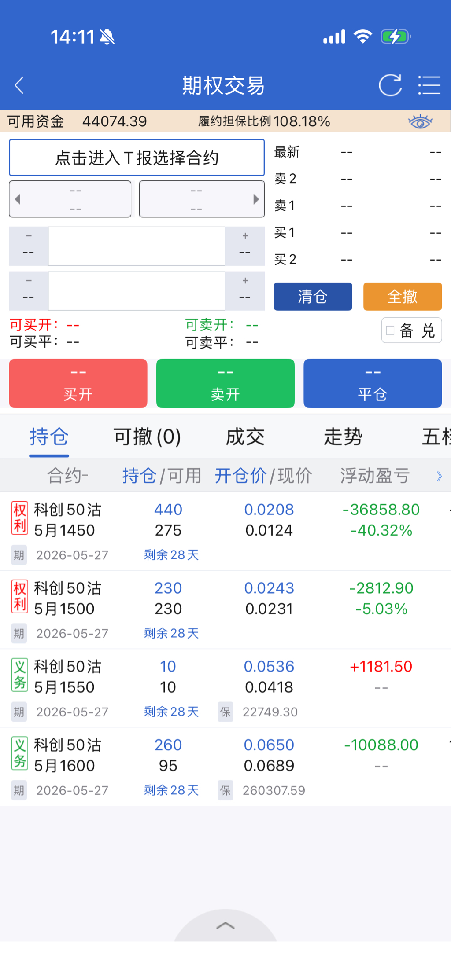Tap the 保 margin icon for 5月1550
This screenshot has width=451, height=980.
pos(225,712)
